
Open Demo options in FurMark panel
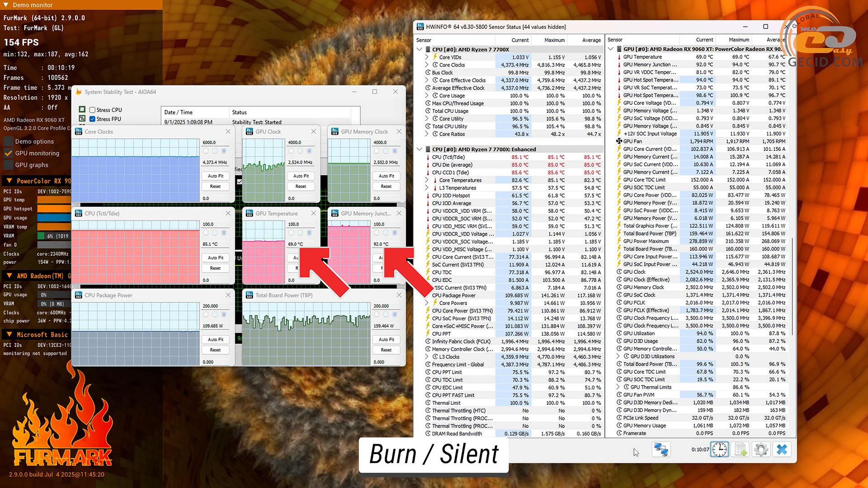pos(34,141)
